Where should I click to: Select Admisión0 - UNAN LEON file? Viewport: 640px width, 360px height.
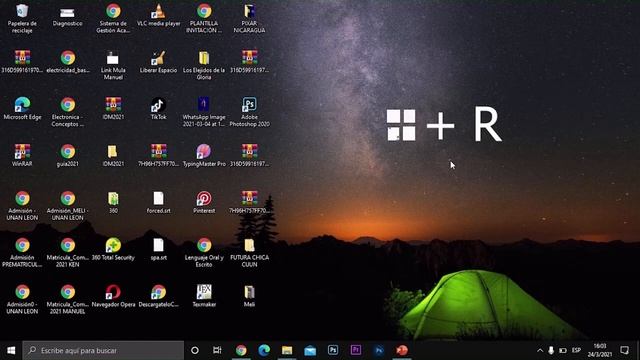(x=22, y=299)
